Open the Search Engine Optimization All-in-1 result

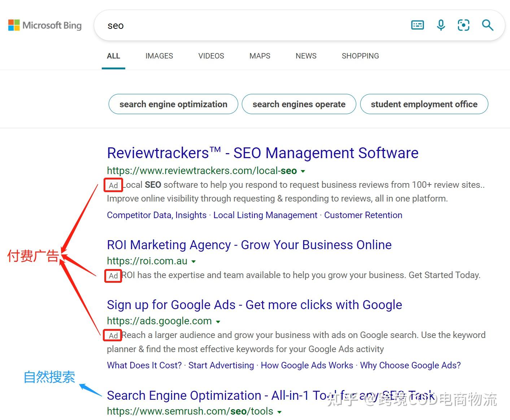pos(271,395)
